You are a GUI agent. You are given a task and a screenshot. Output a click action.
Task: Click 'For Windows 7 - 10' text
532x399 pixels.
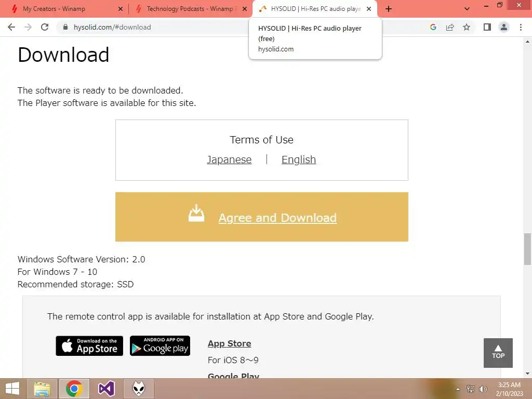point(57,272)
